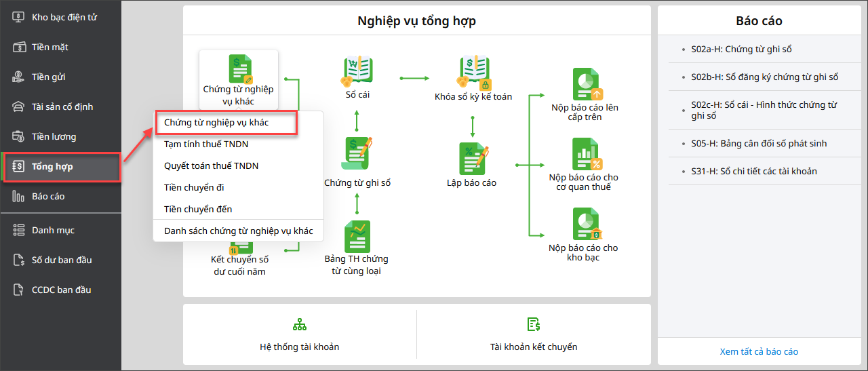Image resolution: width=868 pixels, height=371 pixels.
Task: Open report S02c-H: Sổ cái
Action: [764, 110]
